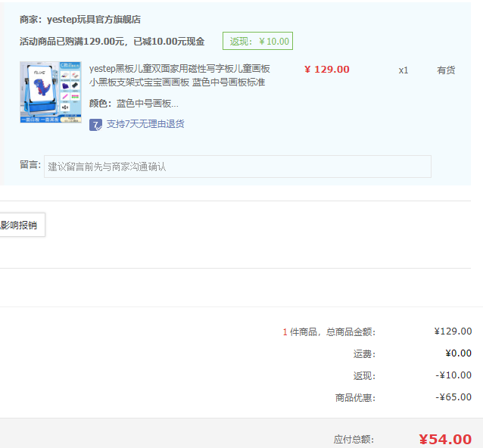Click the red ¥129.00 item price
The width and height of the screenshot is (483, 448).
(326, 70)
